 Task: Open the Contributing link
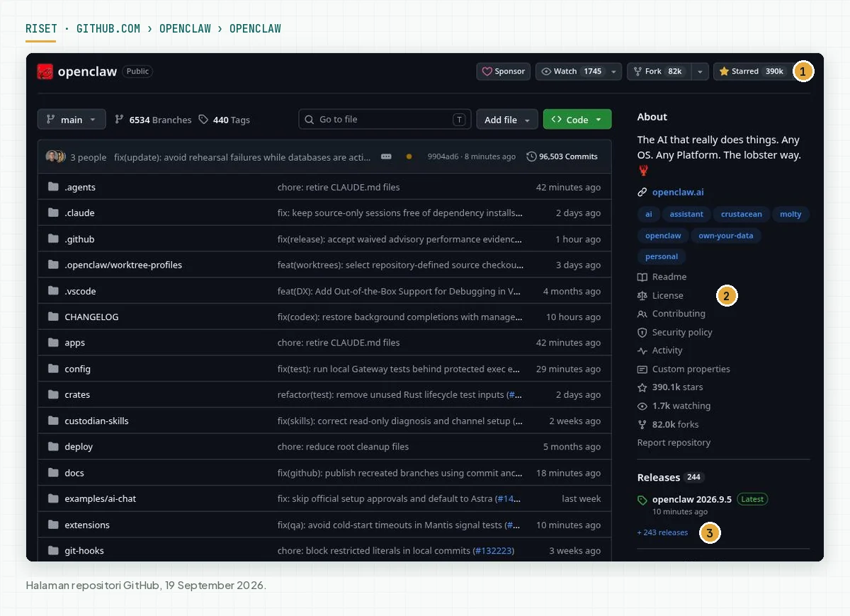pos(679,314)
